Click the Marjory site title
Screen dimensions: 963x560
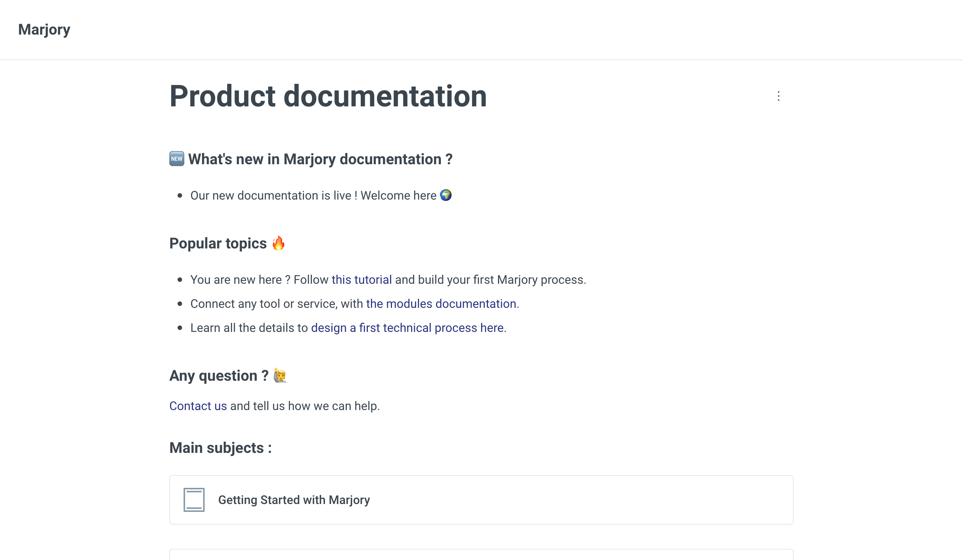tap(44, 30)
